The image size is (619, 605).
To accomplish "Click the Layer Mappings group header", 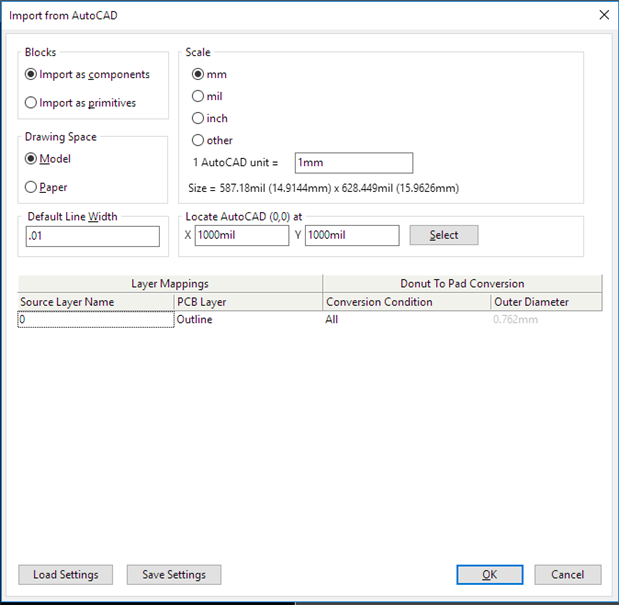I will tap(170, 284).
